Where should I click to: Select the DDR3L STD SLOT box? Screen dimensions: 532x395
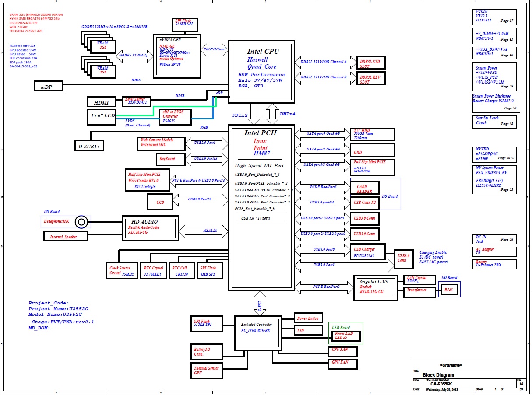(372, 63)
